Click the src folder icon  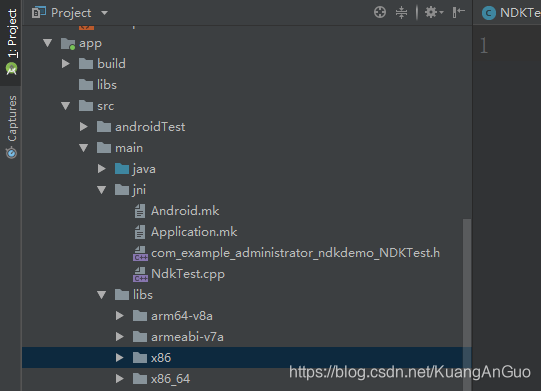tap(86, 106)
